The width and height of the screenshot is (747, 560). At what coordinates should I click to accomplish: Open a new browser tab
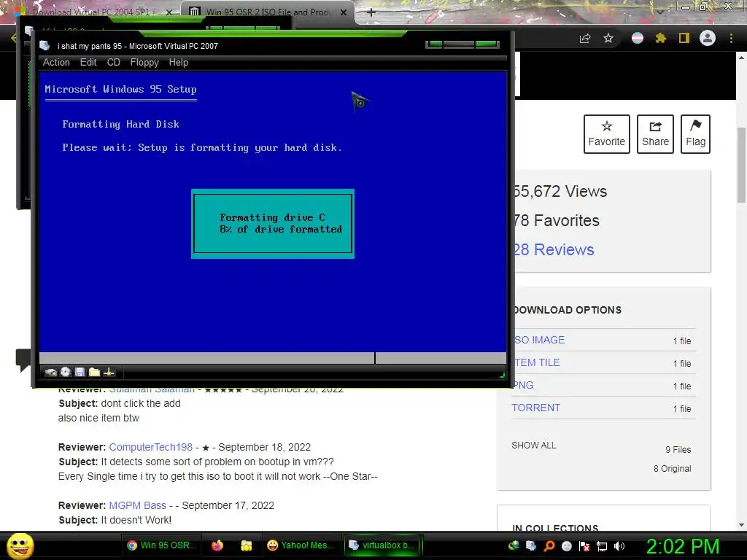click(x=371, y=12)
